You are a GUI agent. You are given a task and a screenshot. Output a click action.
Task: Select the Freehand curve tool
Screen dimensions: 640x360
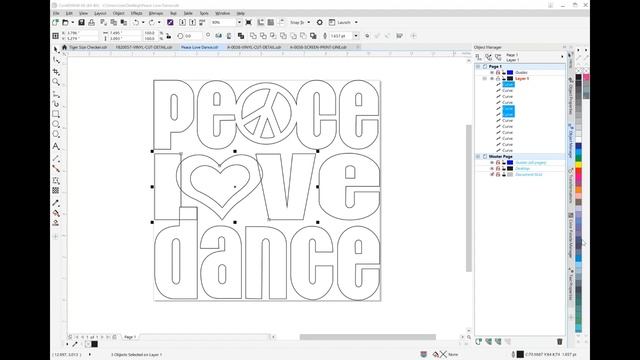[x=56, y=94]
